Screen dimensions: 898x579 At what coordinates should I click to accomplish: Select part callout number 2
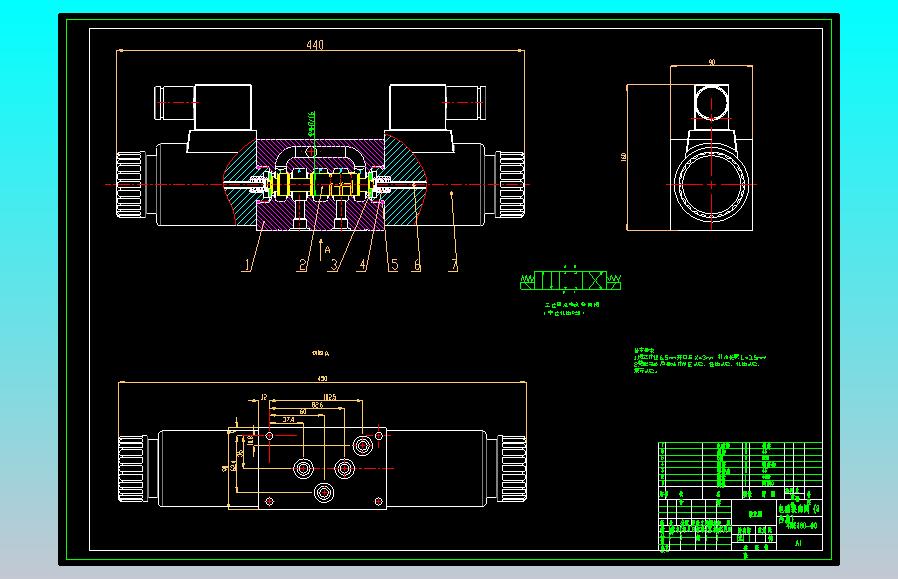coord(302,265)
